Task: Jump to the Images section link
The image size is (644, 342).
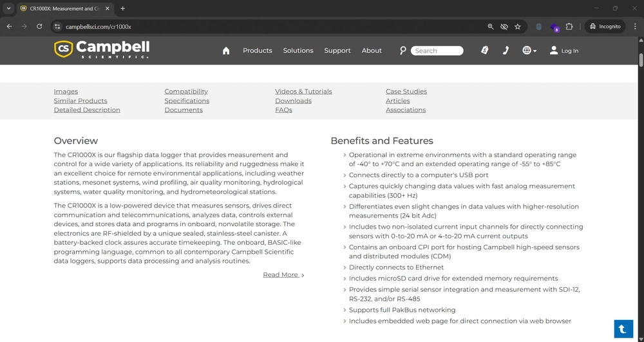Action: click(66, 91)
